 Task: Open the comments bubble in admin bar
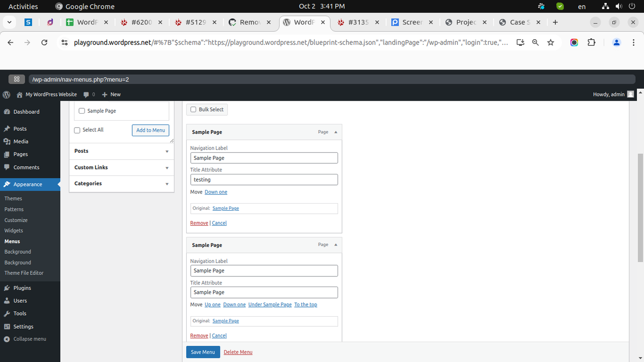coord(89,95)
